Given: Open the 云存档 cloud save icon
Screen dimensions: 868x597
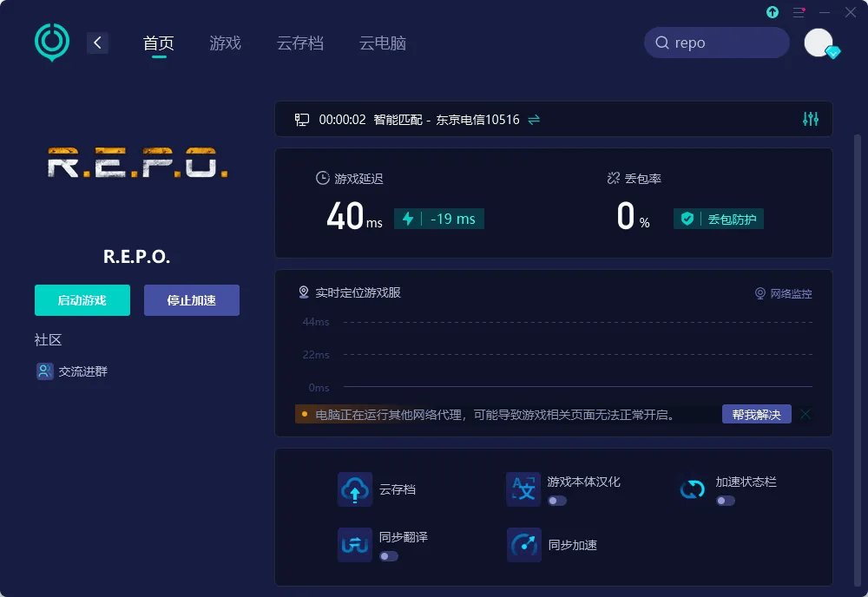Looking at the screenshot, I should coord(354,489).
